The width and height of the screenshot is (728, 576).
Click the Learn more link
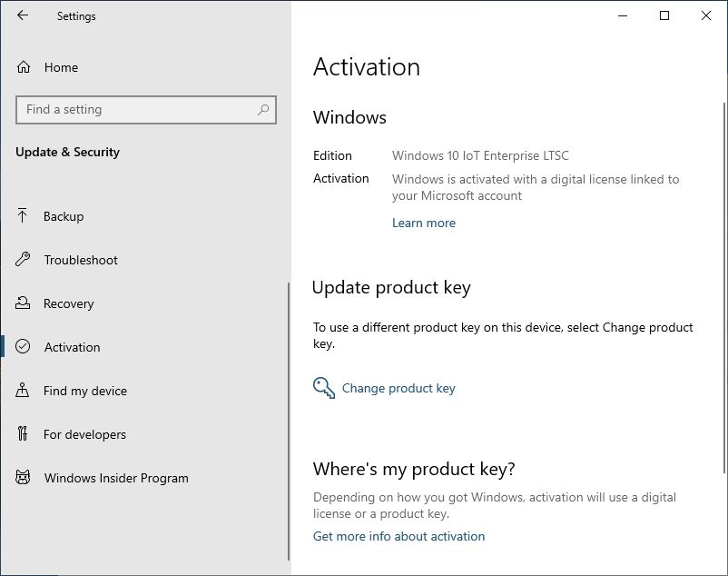423,223
